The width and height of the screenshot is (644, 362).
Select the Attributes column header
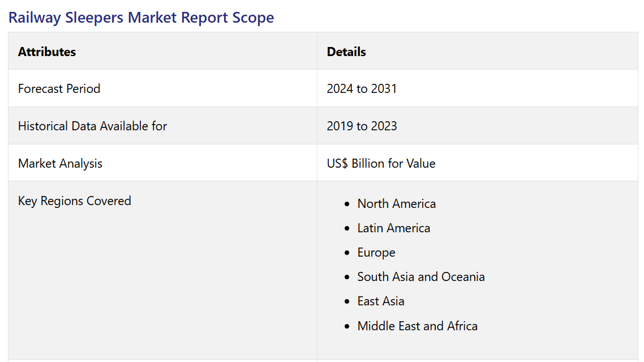pyautogui.click(x=47, y=52)
